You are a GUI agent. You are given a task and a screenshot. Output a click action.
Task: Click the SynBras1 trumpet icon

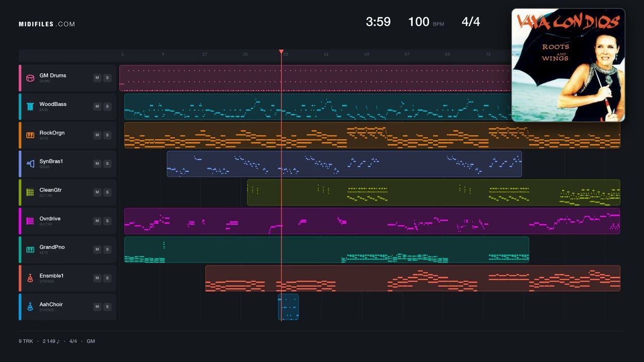pyautogui.click(x=30, y=164)
